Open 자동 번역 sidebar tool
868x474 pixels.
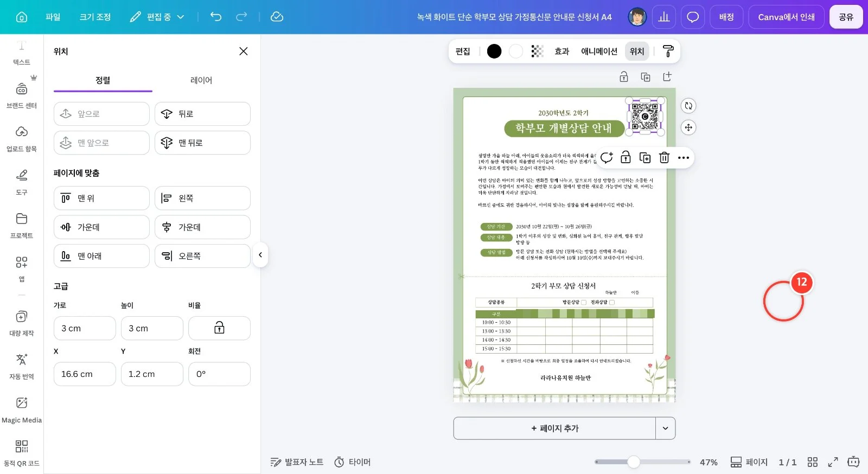click(x=22, y=366)
